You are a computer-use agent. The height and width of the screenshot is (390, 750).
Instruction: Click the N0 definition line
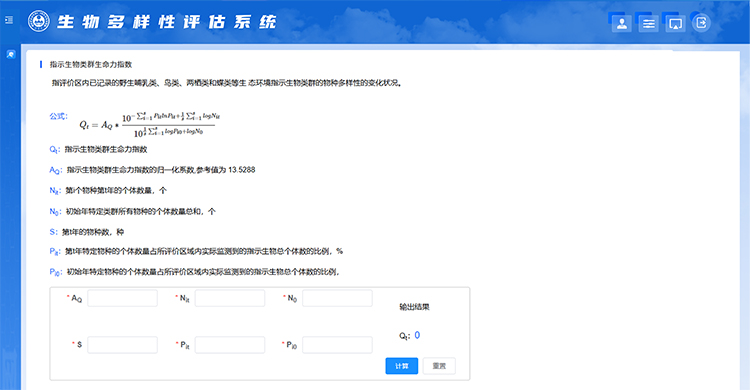tap(132, 212)
